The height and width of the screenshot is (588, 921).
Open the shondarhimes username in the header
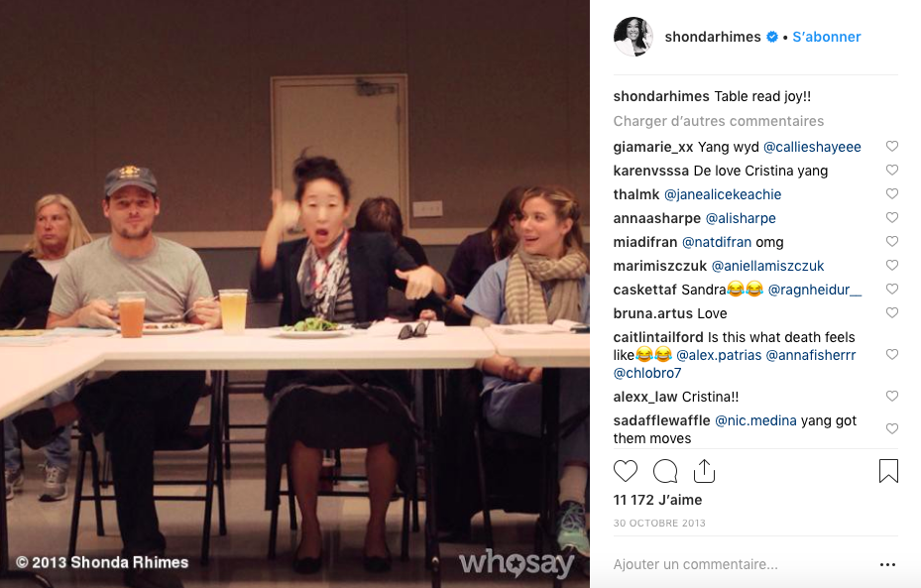[713, 37]
